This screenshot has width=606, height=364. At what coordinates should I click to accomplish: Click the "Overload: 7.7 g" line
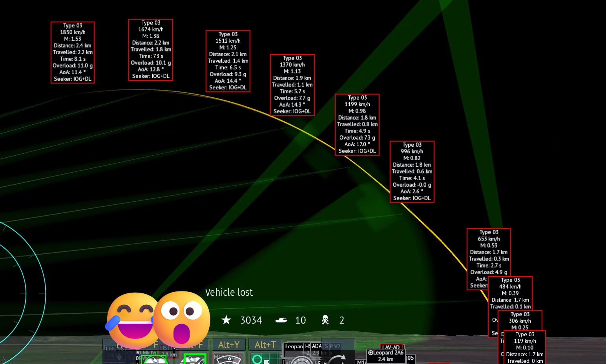click(x=292, y=98)
